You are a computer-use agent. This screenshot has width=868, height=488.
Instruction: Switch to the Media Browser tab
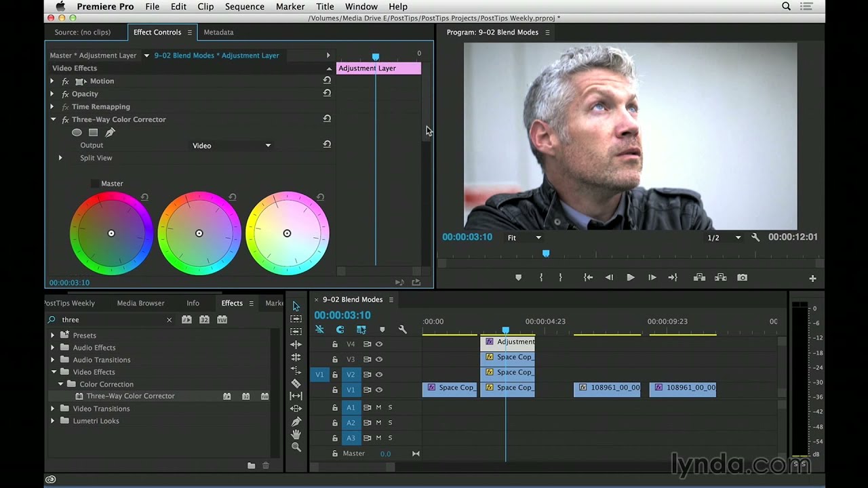[x=140, y=303]
